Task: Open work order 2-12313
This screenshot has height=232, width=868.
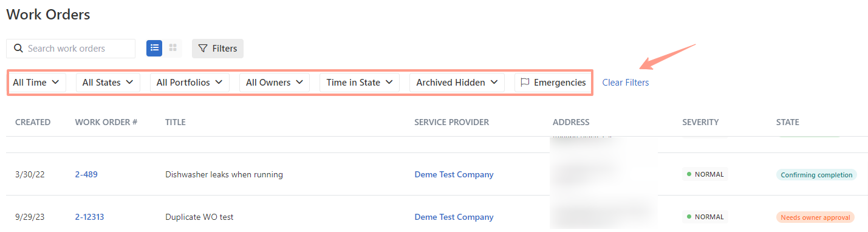Action: (90, 217)
